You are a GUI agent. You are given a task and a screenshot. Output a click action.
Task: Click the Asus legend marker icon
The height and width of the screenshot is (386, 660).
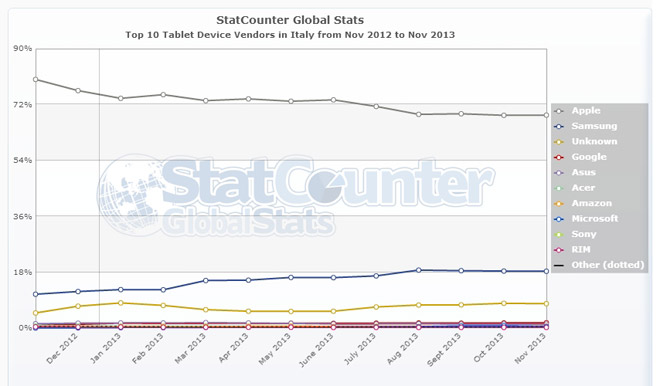(x=559, y=173)
